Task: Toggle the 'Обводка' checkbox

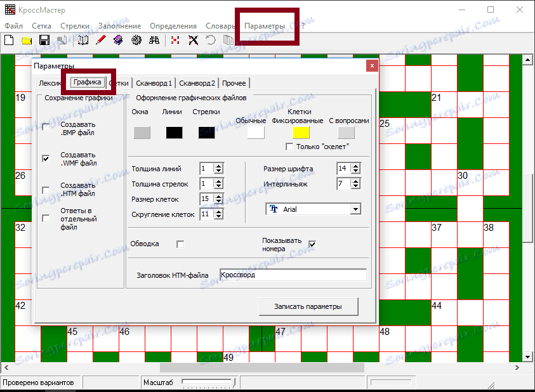Action: [180, 244]
